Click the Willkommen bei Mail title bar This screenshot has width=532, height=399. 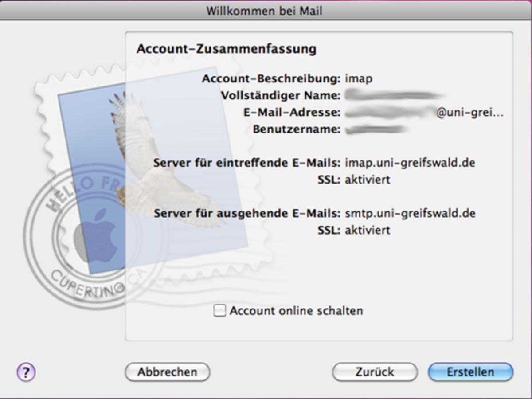tap(264, 11)
